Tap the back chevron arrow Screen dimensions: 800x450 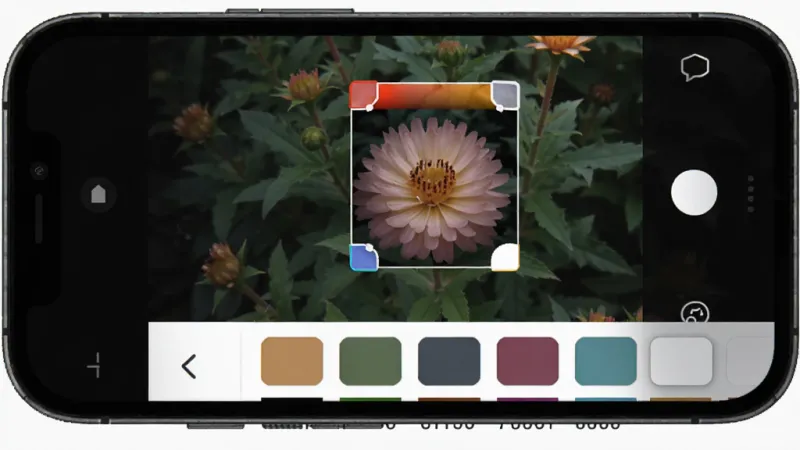coord(189,366)
